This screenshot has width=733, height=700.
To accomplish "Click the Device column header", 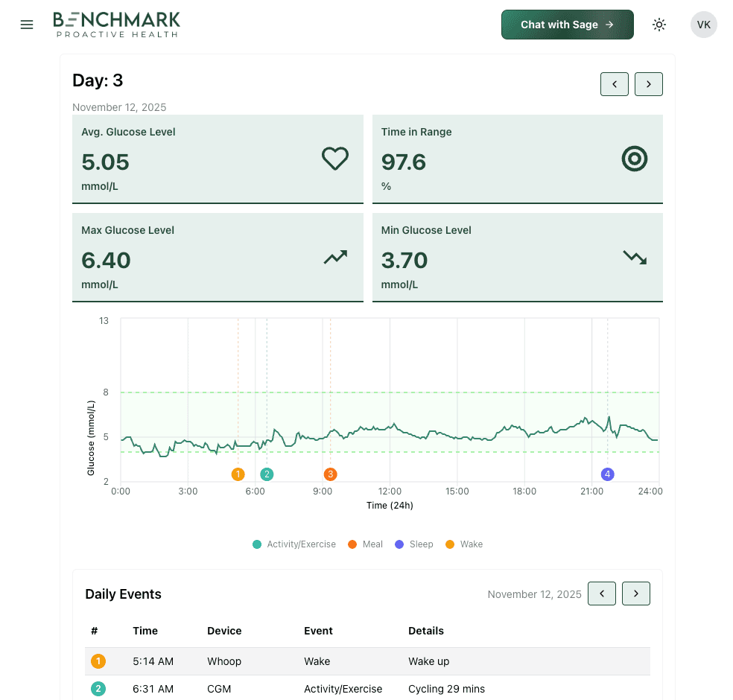I will (x=224, y=631).
